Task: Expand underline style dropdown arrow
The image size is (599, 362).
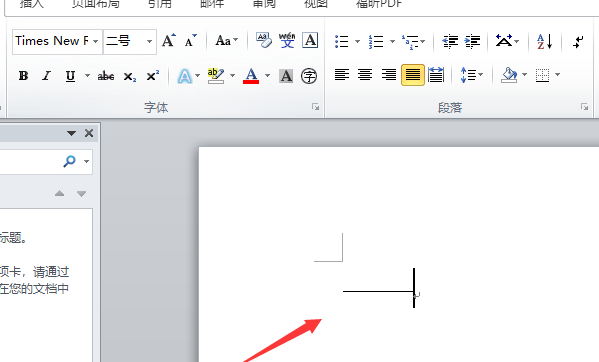Action: [87, 76]
